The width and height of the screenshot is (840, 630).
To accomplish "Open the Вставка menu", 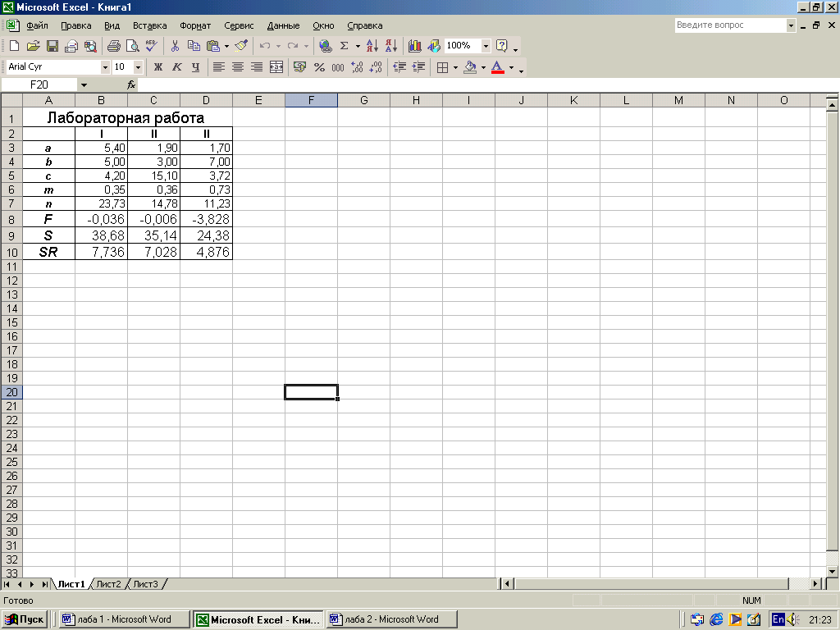I will 150,25.
